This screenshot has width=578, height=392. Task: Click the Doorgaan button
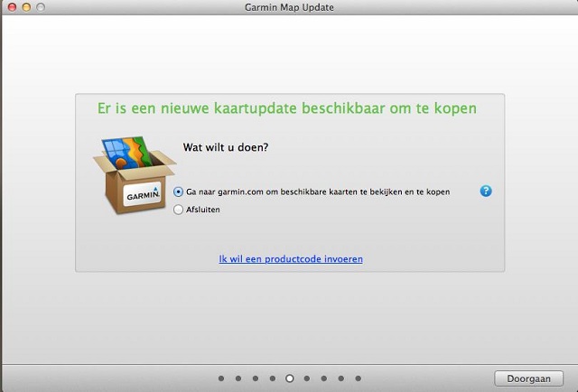tap(528, 378)
